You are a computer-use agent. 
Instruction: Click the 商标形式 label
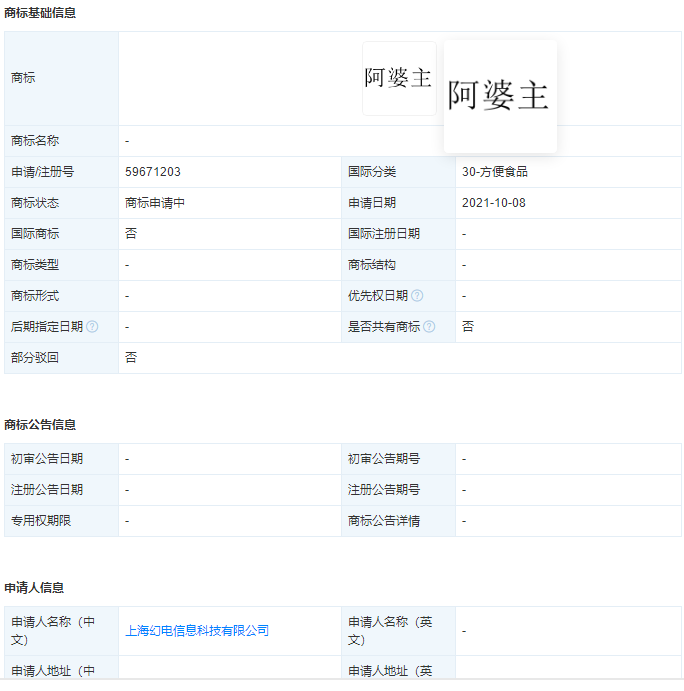pyautogui.click(x=35, y=296)
